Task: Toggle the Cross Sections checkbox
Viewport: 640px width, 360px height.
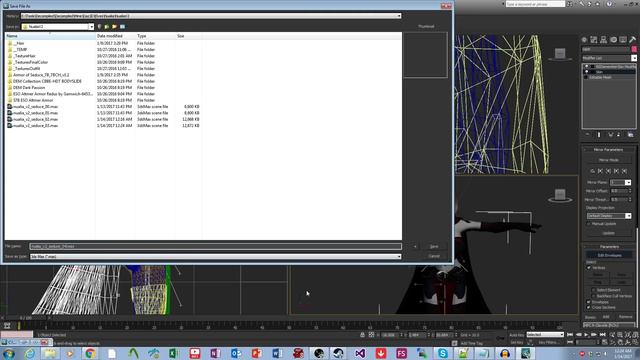Action: tap(589, 307)
